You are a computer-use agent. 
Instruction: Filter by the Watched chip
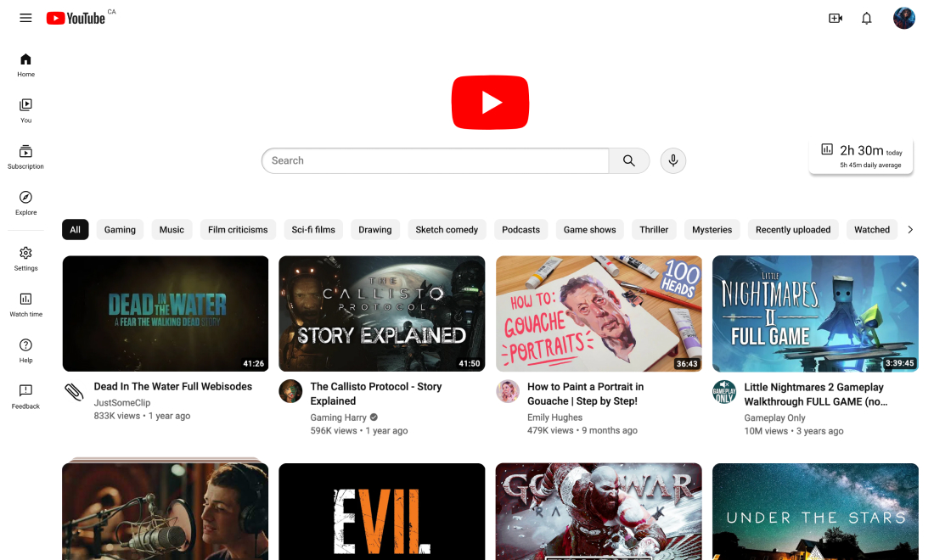click(x=872, y=230)
